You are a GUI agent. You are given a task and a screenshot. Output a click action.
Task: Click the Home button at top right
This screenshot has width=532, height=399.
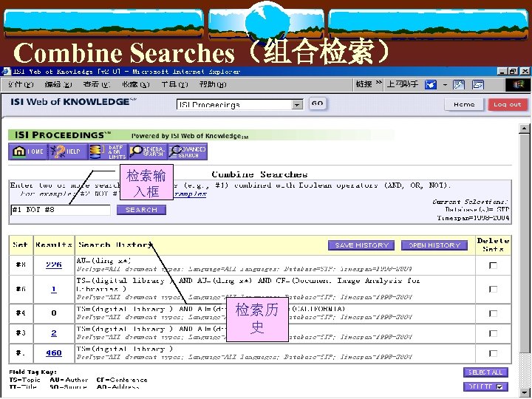464,104
